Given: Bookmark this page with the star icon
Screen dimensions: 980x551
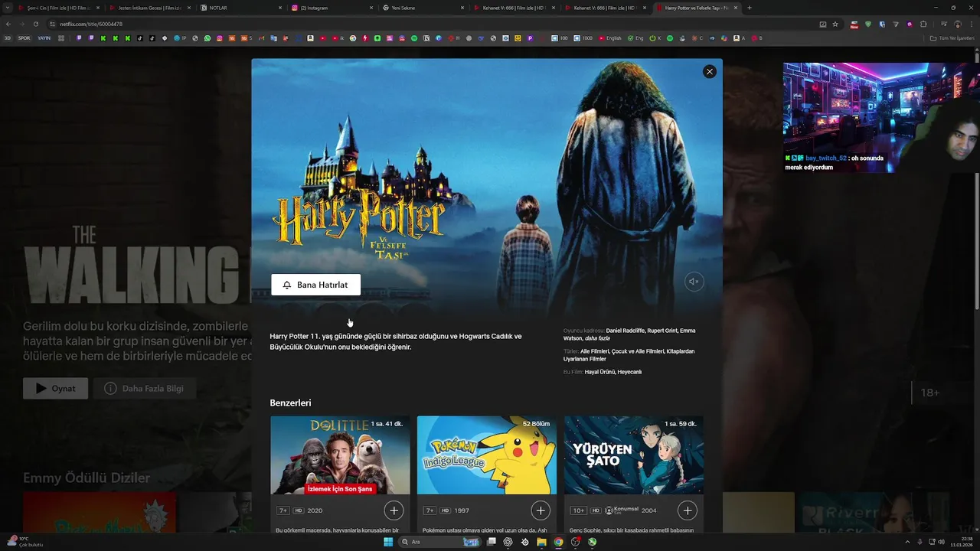Looking at the screenshot, I should click(835, 24).
